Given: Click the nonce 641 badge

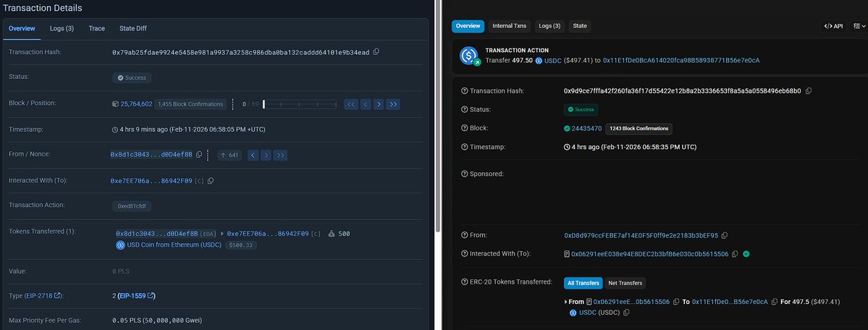Looking at the screenshot, I should tap(229, 155).
